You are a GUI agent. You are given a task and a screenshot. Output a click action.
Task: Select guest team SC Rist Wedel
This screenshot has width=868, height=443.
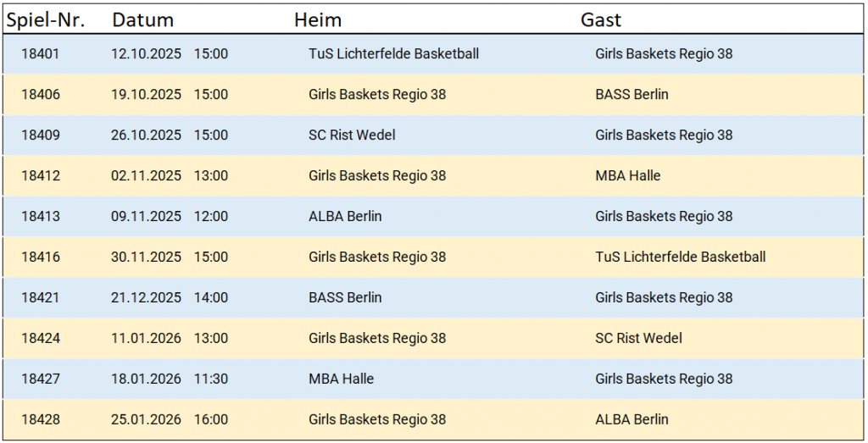(638, 339)
